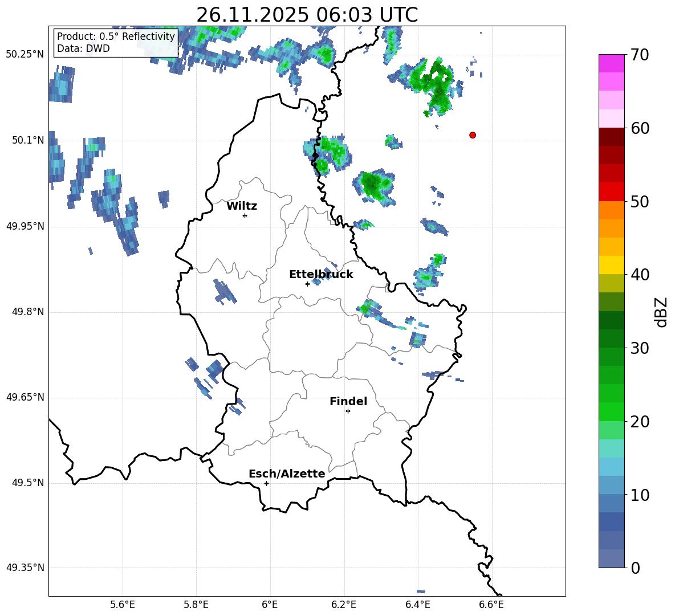Click the 50.1°N latitude label
The width and height of the screenshot is (675, 616).
tap(28, 140)
